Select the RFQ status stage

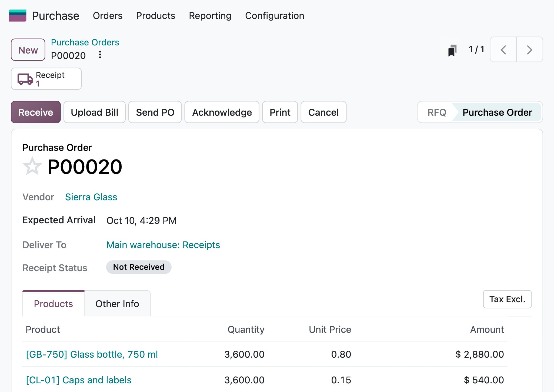point(437,112)
